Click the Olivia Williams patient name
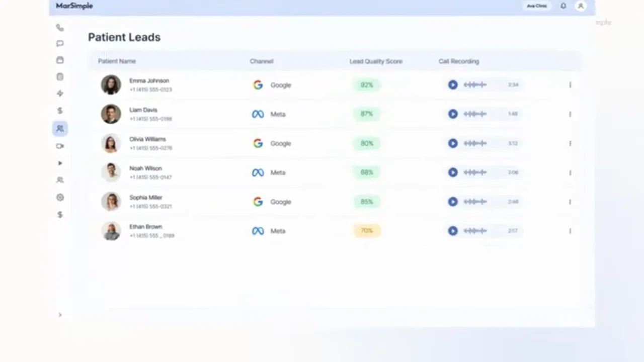Viewport: 644px width, 362px height. (147, 139)
